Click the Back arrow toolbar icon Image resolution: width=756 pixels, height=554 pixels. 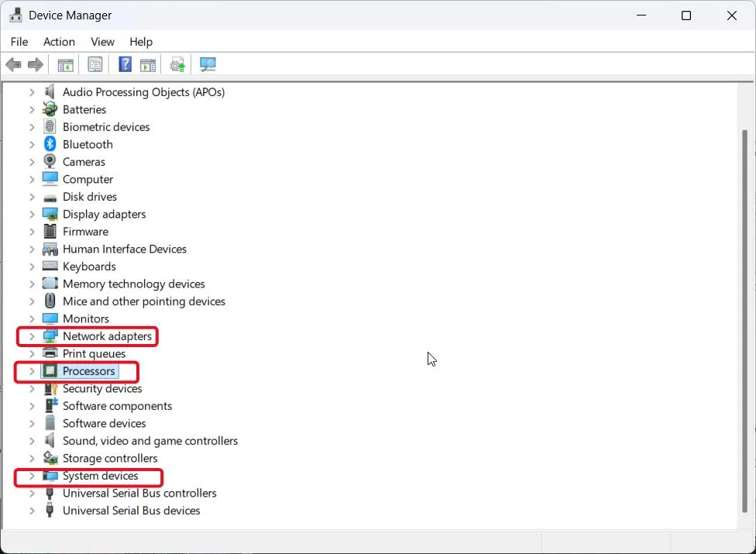point(13,64)
